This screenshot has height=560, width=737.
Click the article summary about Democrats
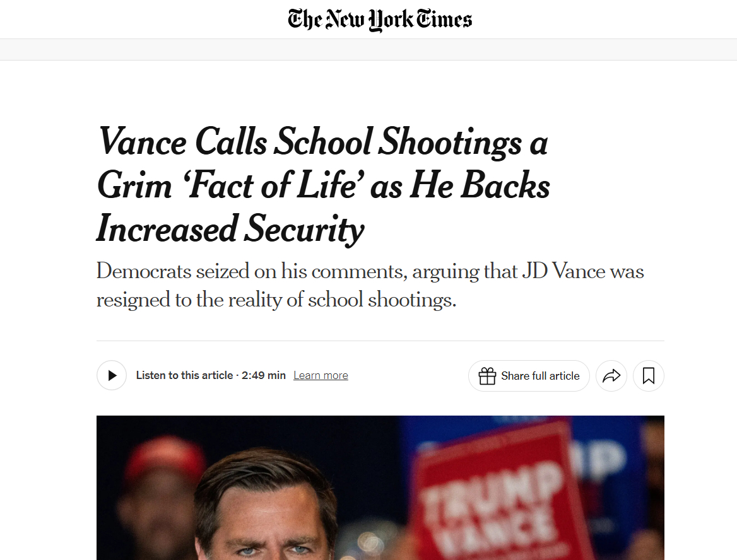[370, 285]
